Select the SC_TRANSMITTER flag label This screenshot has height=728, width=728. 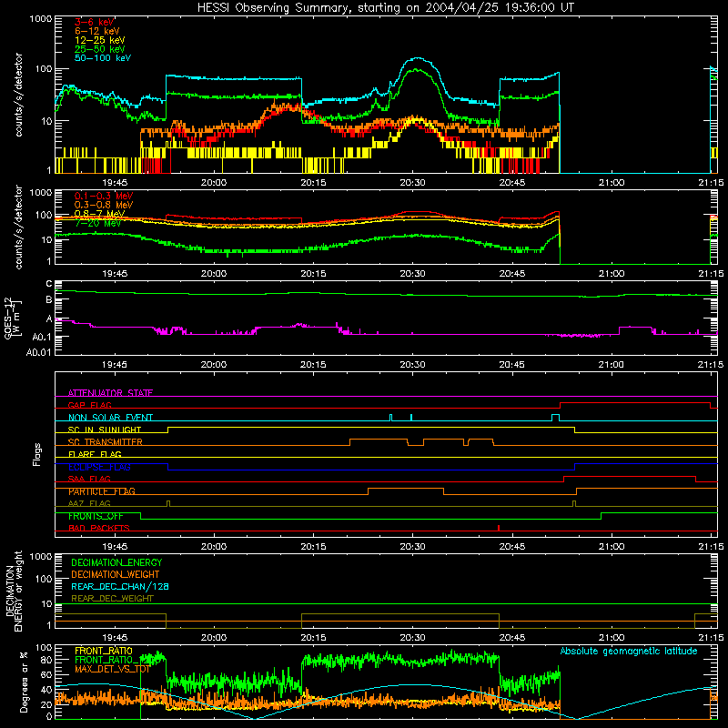pos(105,442)
